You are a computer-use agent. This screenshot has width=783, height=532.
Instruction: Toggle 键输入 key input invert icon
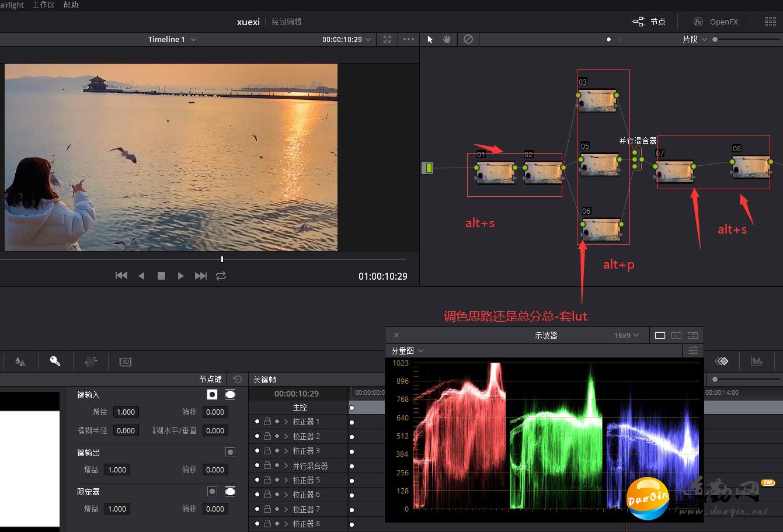click(x=213, y=395)
